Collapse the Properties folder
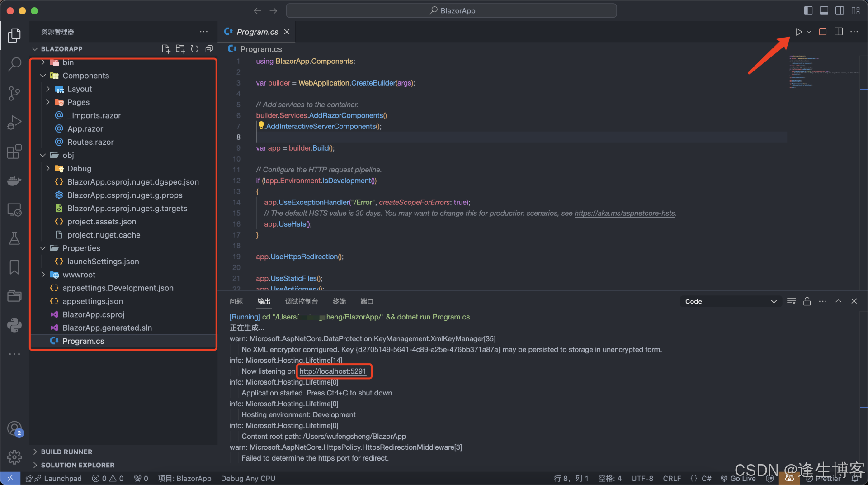 (43, 248)
